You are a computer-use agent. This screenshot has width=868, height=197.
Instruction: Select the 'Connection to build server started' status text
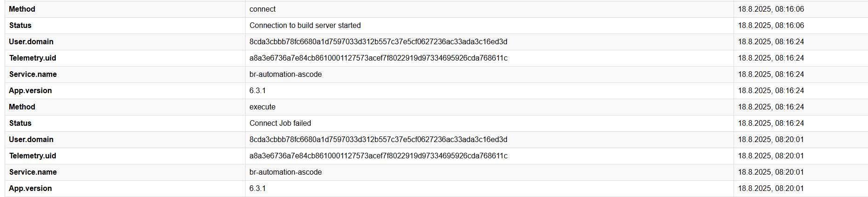pyautogui.click(x=305, y=26)
